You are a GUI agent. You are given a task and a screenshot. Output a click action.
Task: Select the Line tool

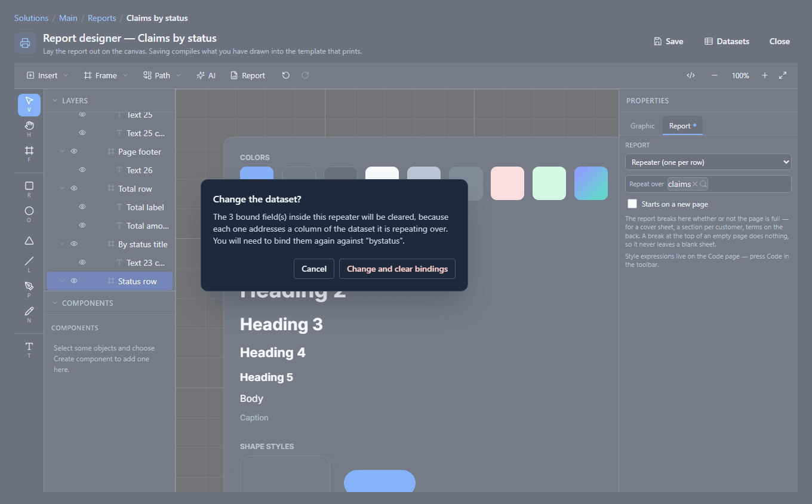coord(29,265)
